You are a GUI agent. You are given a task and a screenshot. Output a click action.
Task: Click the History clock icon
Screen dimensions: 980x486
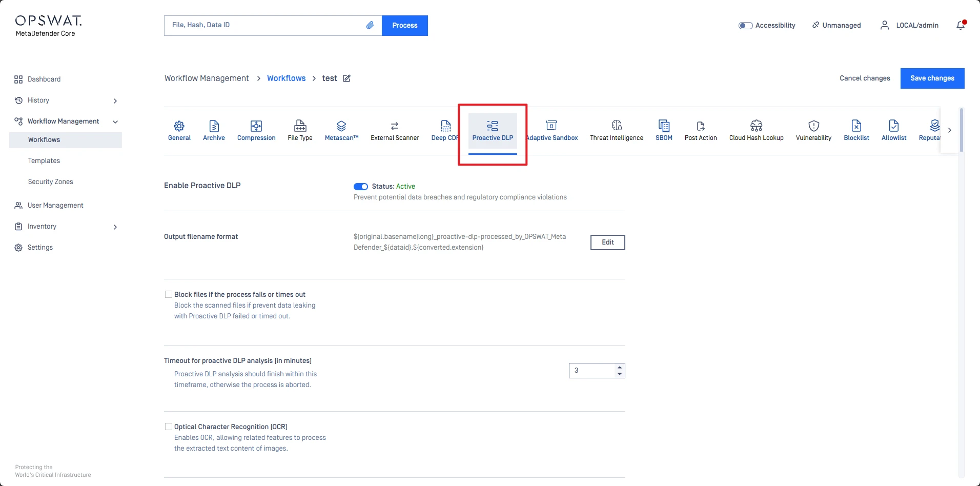click(x=18, y=100)
